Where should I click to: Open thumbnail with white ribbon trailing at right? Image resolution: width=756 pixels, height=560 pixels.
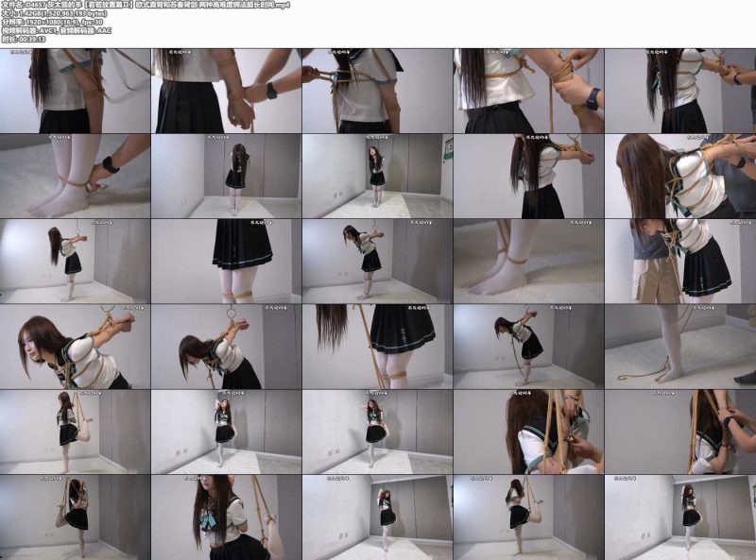(x=75, y=91)
